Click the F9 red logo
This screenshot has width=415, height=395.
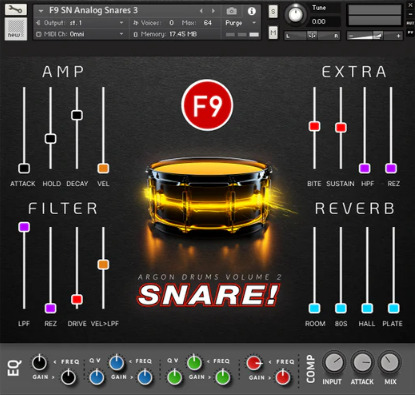tap(207, 105)
